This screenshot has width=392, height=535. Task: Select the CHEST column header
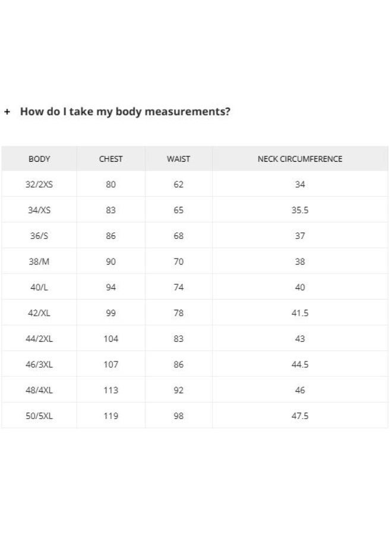click(x=111, y=159)
